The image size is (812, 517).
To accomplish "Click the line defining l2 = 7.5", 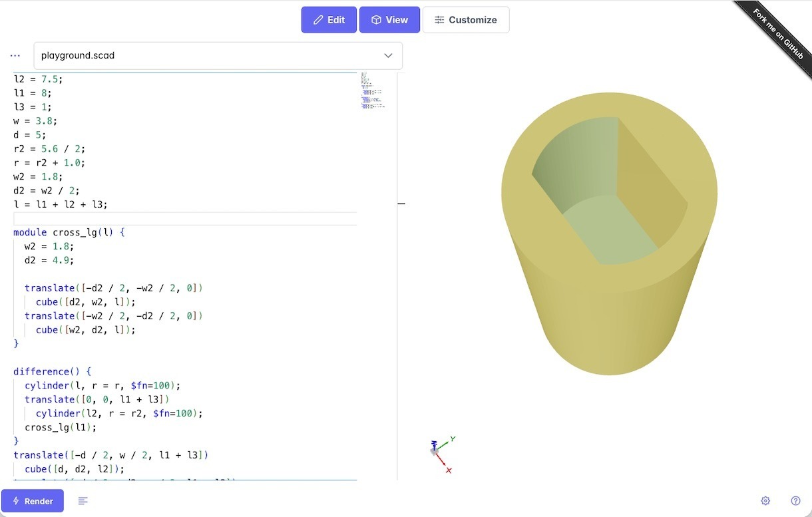I will point(38,79).
